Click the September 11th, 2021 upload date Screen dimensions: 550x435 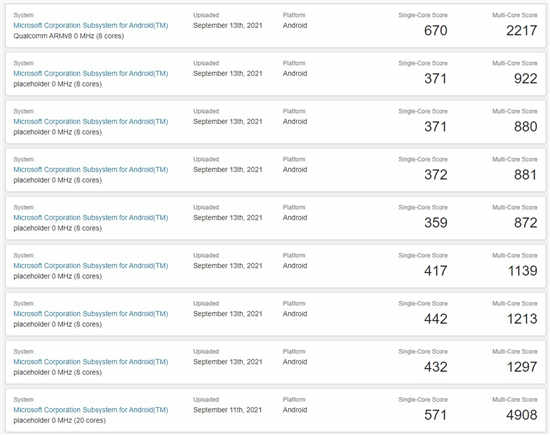(228, 410)
